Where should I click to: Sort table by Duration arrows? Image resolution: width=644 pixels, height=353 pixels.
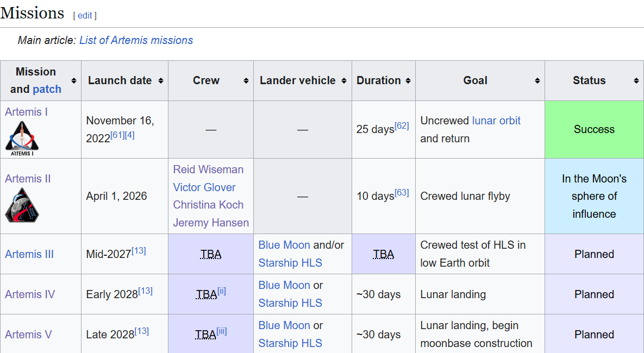pyautogui.click(x=408, y=81)
